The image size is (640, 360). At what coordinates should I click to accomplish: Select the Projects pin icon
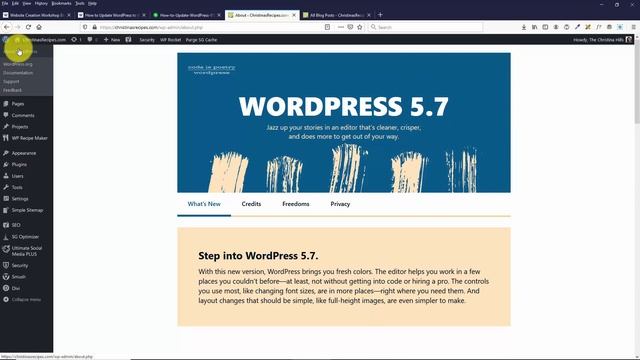click(x=6, y=127)
